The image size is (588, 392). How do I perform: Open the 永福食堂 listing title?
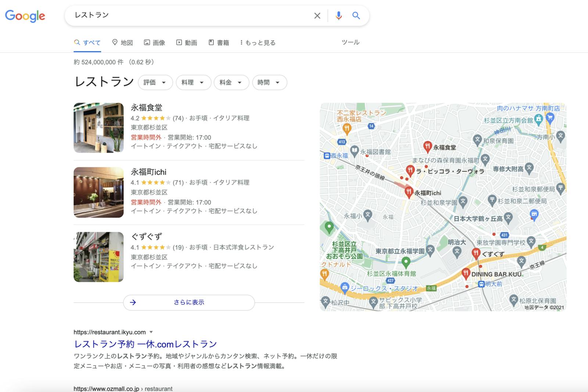click(x=147, y=108)
